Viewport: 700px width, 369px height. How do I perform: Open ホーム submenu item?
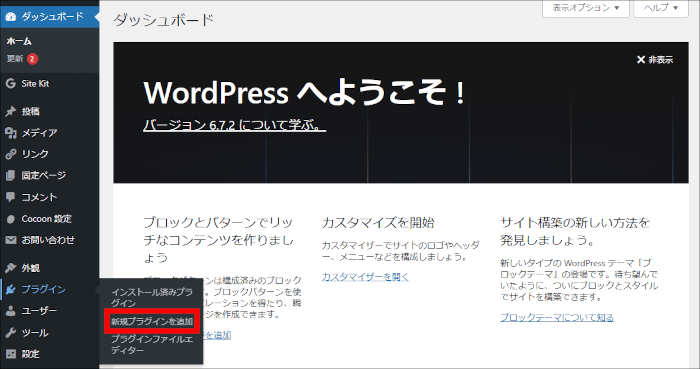pyautogui.click(x=19, y=41)
